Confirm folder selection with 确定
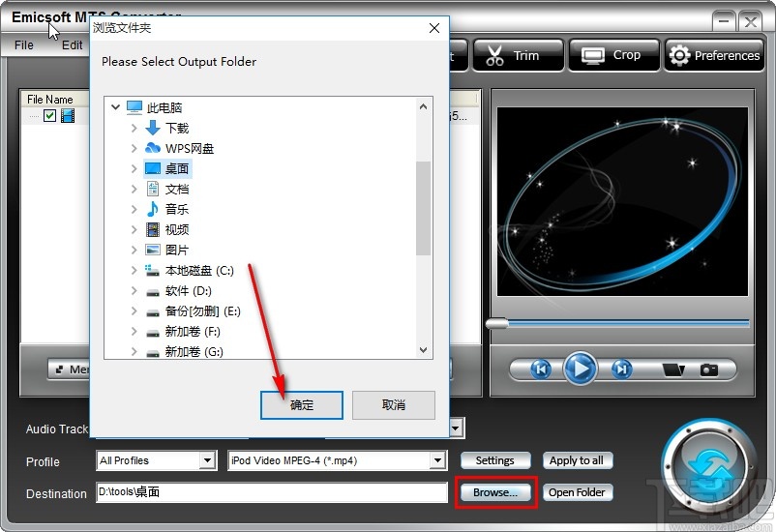Image resolution: width=776 pixels, height=532 pixels. point(301,405)
